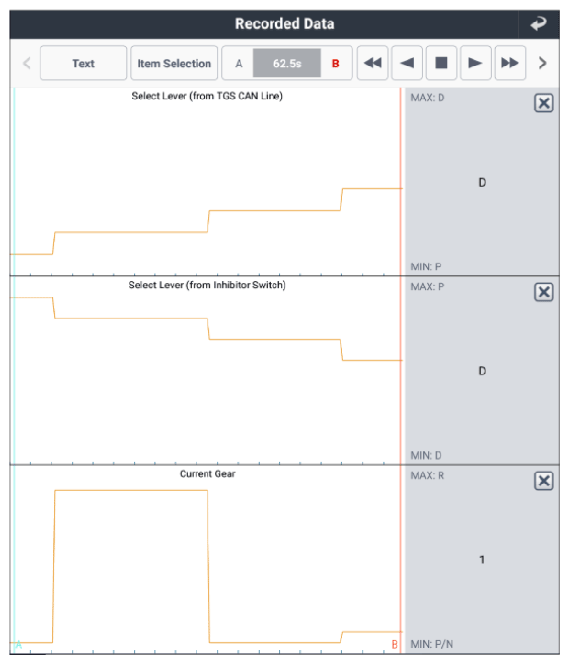The width and height of the screenshot is (569, 664).
Task: Select cursor A marker button
Action: pyautogui.click(x=238, y=64)
